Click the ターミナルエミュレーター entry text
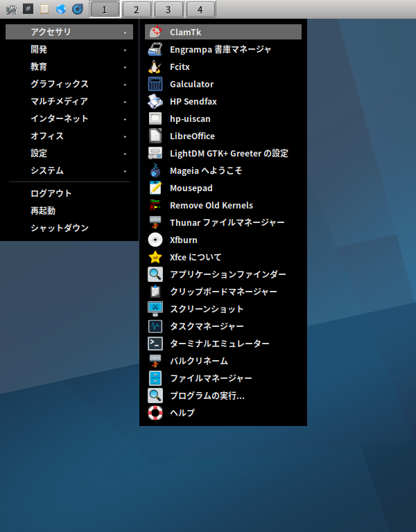This screenshot has height=532, width=416. point(220,344)
